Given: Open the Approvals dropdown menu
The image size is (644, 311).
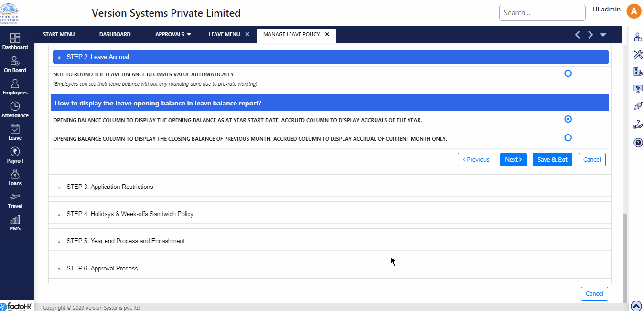Looking at the screenshot, I should (173, 34).
